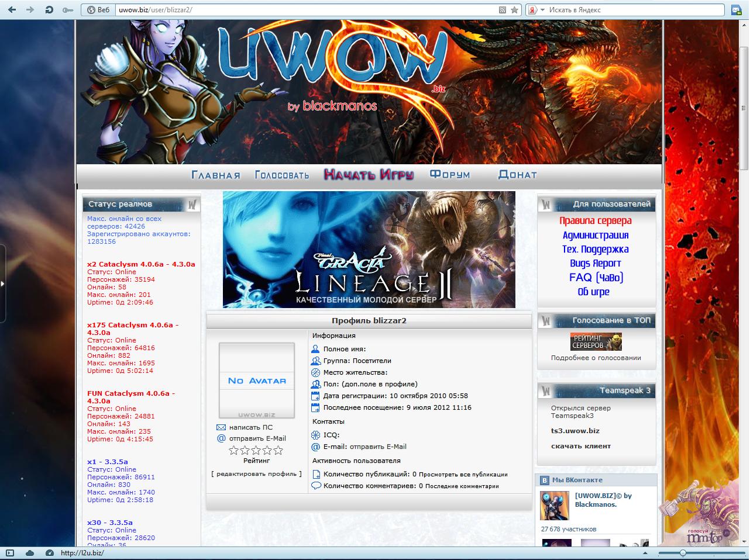
Task: Click the Веб security badge in address bar
Action: (x=98, y=10)
